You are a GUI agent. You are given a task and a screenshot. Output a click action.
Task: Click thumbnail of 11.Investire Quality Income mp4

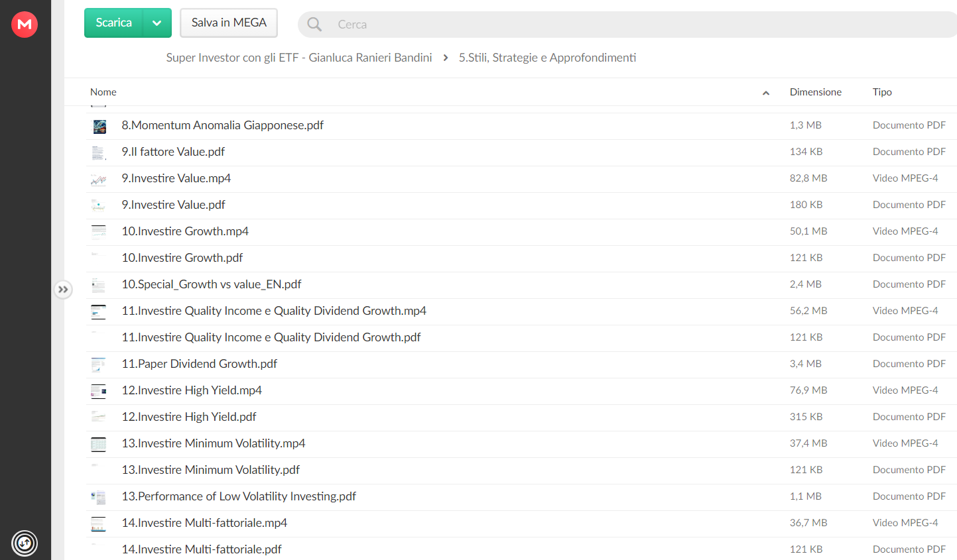pos(99,311)
